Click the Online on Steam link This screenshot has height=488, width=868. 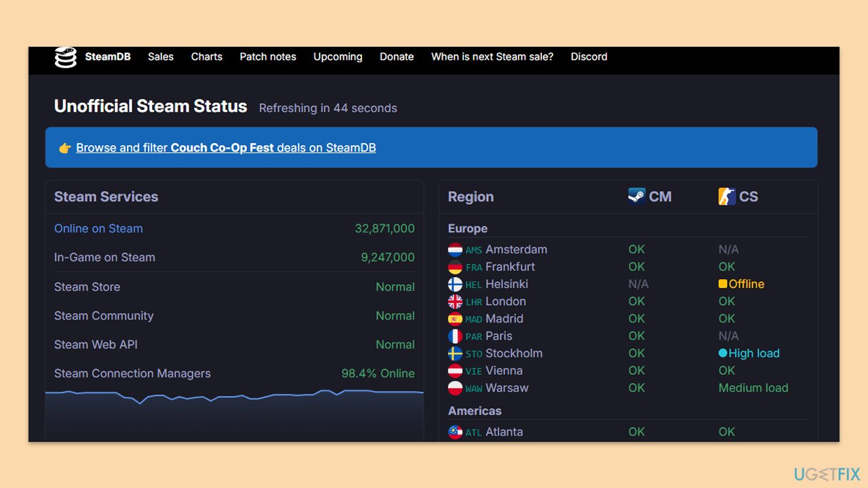pyautogui.click(x=98, y=228)
